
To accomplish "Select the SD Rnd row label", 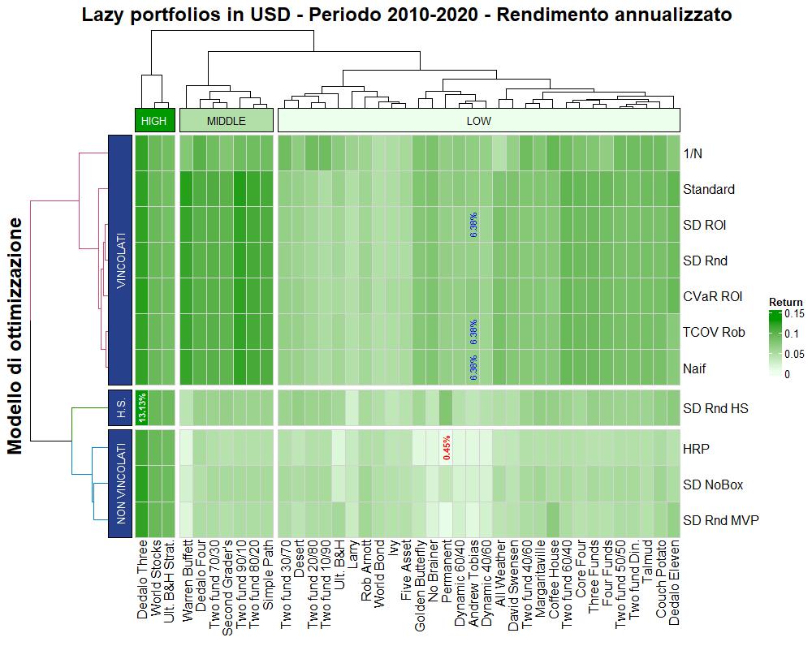I will [705, 261].
